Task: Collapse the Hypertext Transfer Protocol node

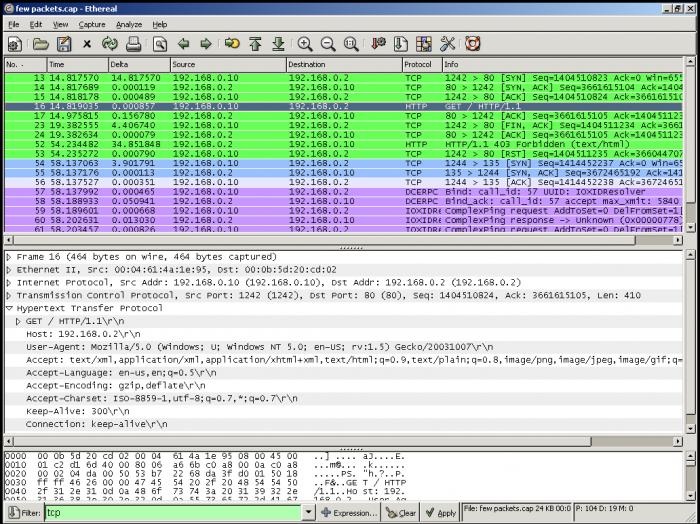Action: pyautogui.click(x=9, y=308)
